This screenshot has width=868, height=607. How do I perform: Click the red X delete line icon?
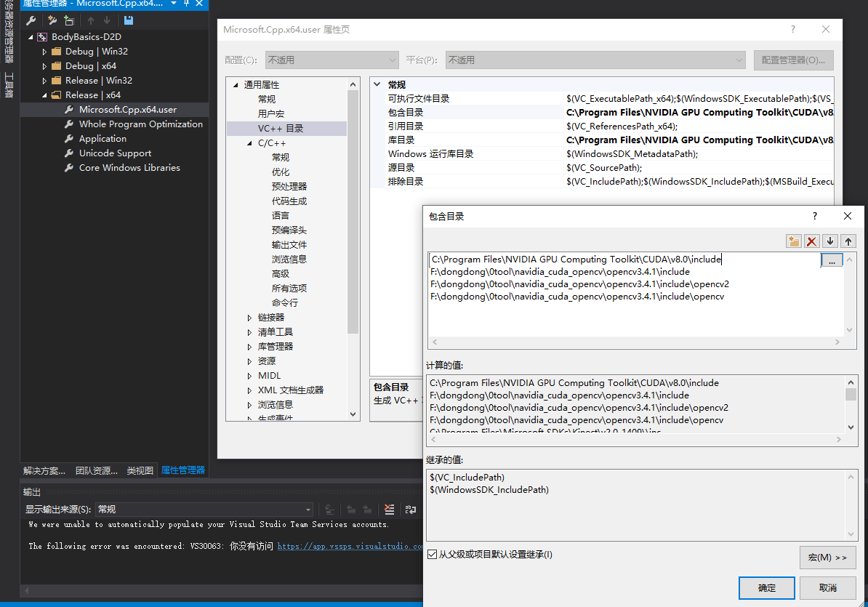[x=811, y=241]
